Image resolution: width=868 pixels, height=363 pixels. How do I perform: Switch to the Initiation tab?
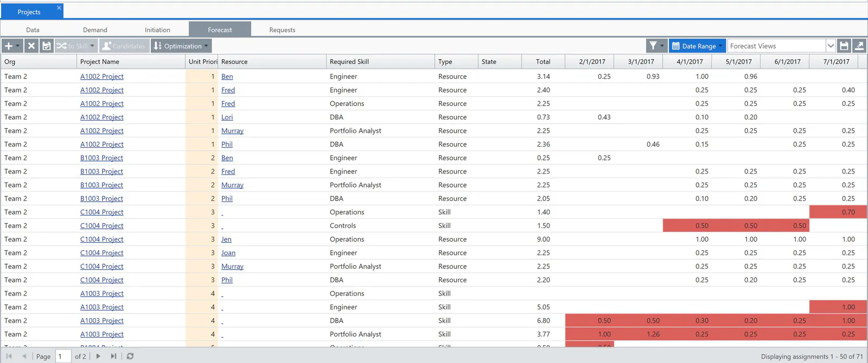click(157, 30)
